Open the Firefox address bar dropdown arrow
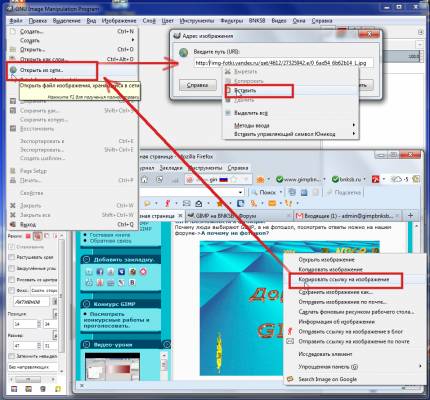Image resolution: width=430 pixels, height=400 pixels. tap(240, 192)
